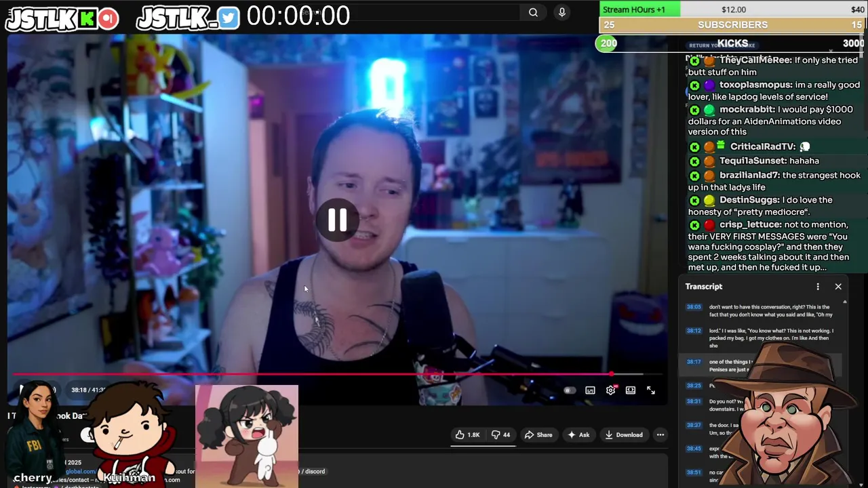Screen dimensions: 868x488
Task: Jump to transcript timestamp 38:45
Action: point(694,449)
